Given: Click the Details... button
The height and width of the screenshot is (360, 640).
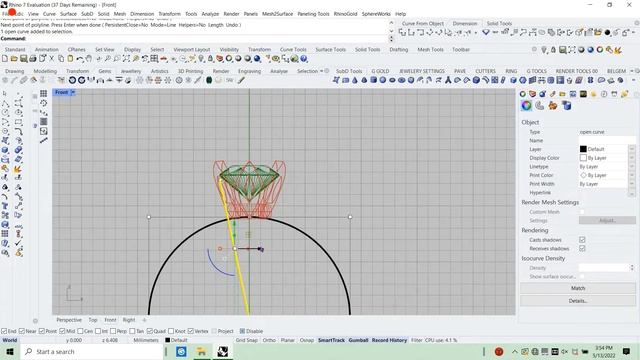Looking at the screenshot, I should 578,301.
